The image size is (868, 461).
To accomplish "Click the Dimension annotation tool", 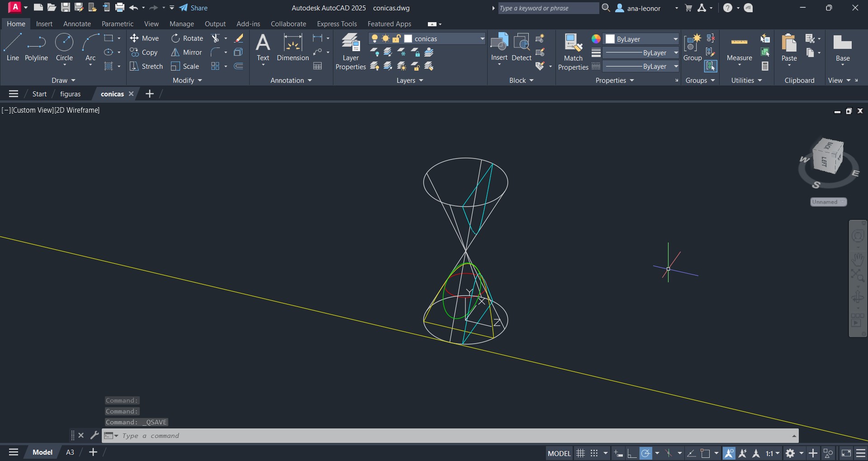I will (x=293, y=48).
